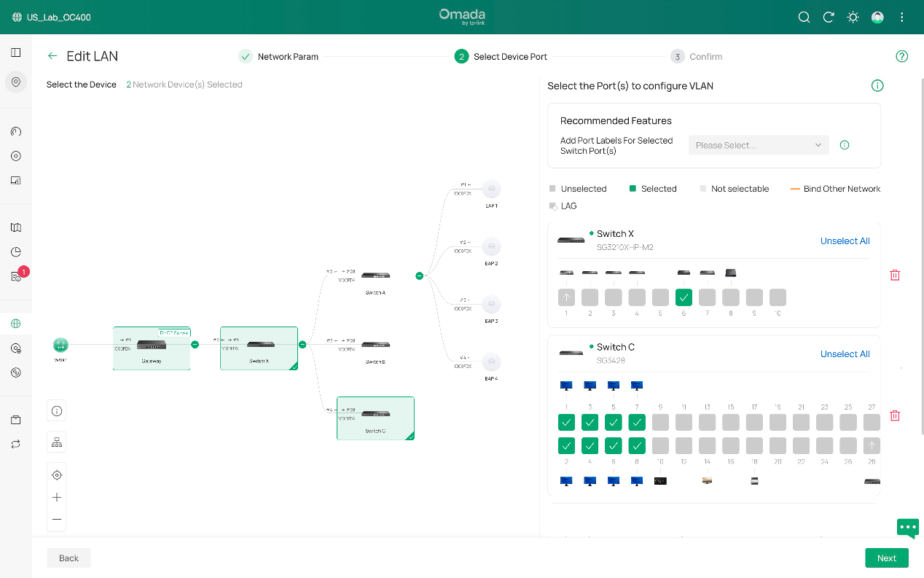The image size is (924, 578).
Task: Click Unselect All for Switch C
Action: (x=845, y=354)
